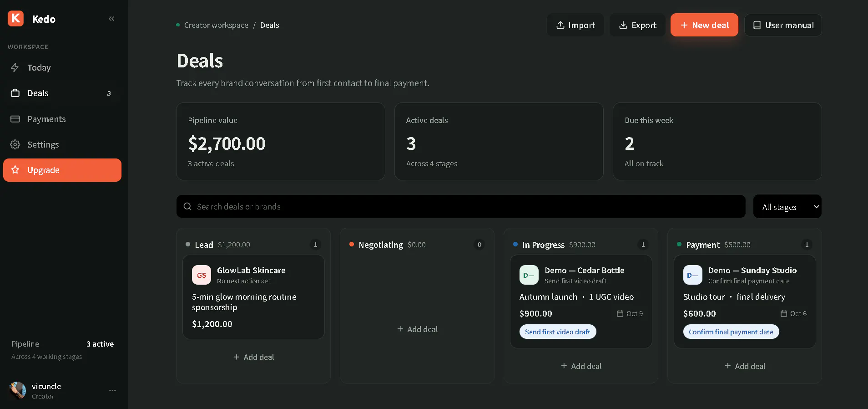868x409 pixels.
Task: Click the Cedar Bottle deal avatar icon
Action: point(529,275)
